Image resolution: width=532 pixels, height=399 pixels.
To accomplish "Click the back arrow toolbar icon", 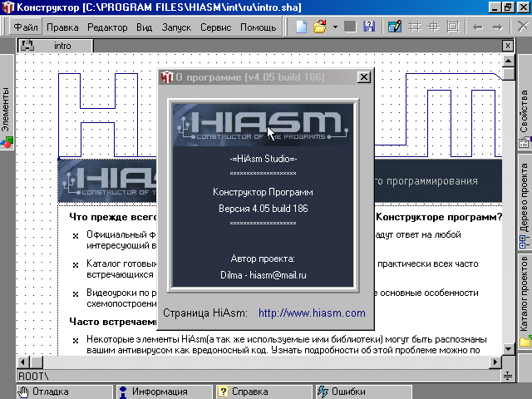I will point(477,27).
